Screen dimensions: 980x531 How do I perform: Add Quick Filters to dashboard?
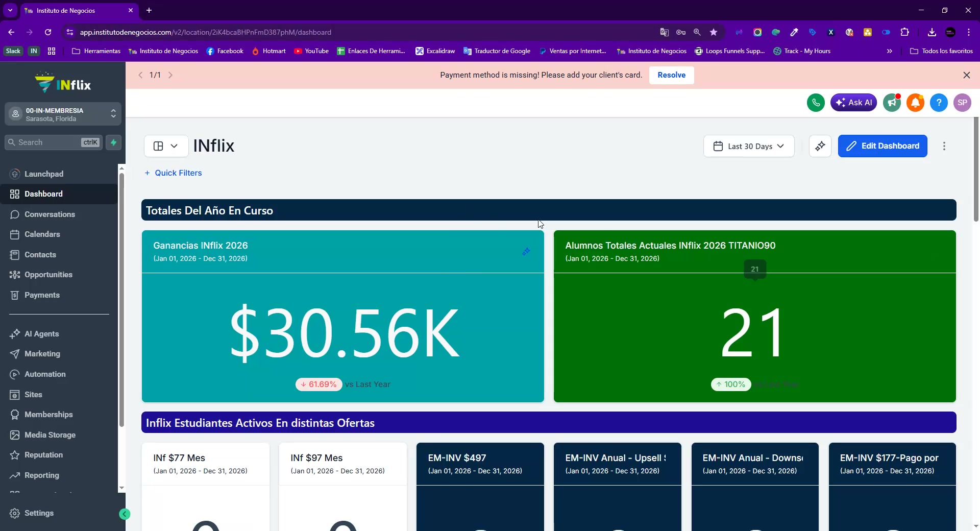pos(174,173)
